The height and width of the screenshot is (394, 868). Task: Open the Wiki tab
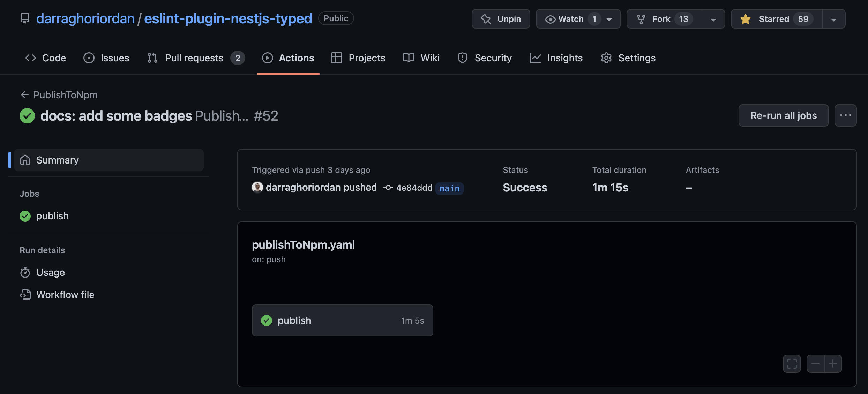coord(421,58)
